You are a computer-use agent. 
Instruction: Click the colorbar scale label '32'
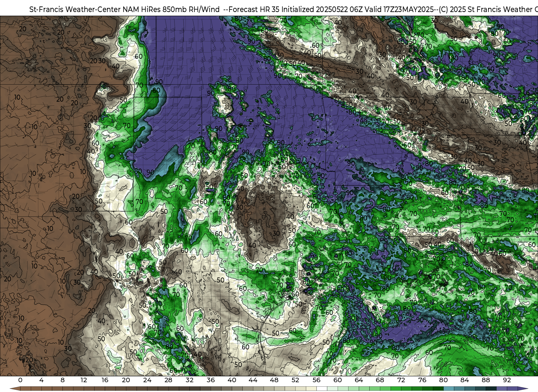point(189,380)
